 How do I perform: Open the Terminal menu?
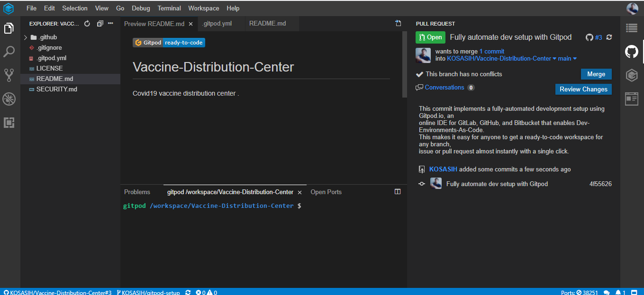coord(169,8)
